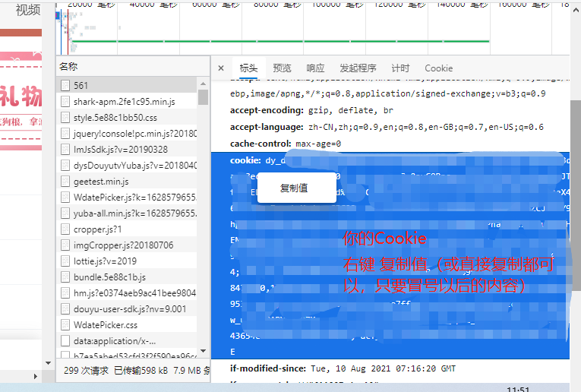Open the 计时 (Timing) tab
Viewport: 581px width, 392px height.
[x=400, y=68]
